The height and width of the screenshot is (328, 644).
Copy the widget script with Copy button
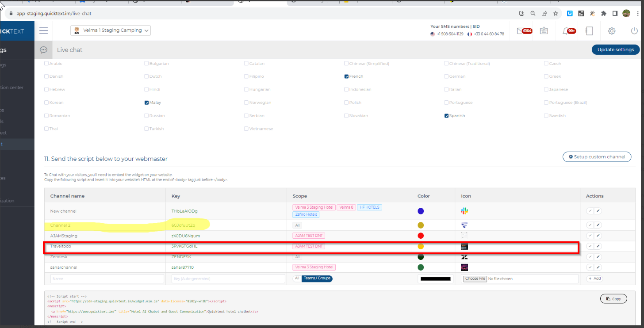[613, 299]
